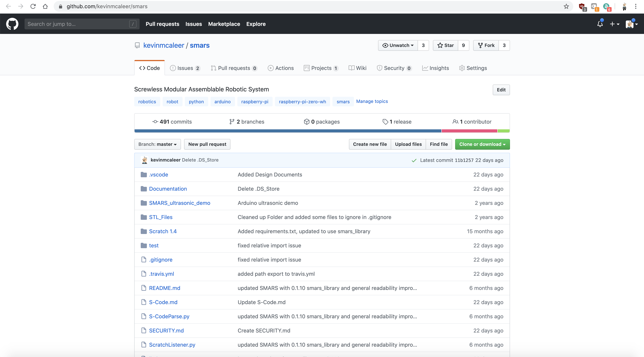Image resolution: width=644 pixels, height=357 pixels.
Task: Go to the Actions tab
Action: [281, 68]
